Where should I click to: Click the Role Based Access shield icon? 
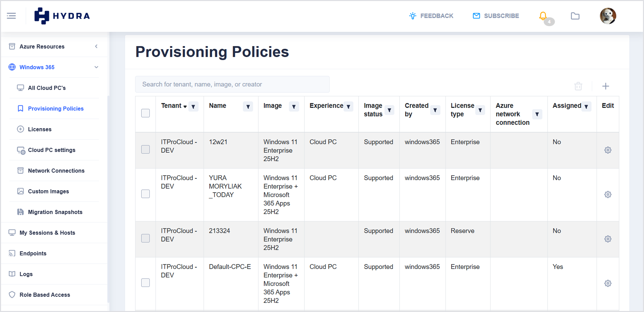12,295
